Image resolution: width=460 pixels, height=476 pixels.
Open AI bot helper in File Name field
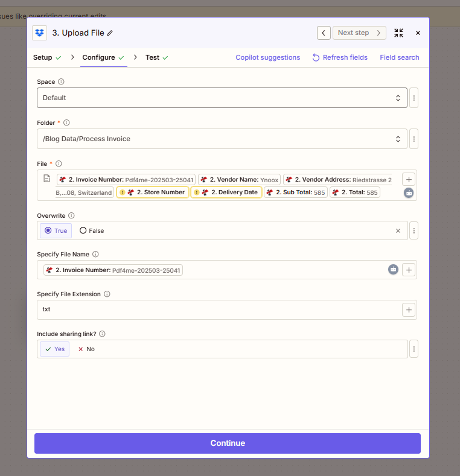tap(393, 269)
